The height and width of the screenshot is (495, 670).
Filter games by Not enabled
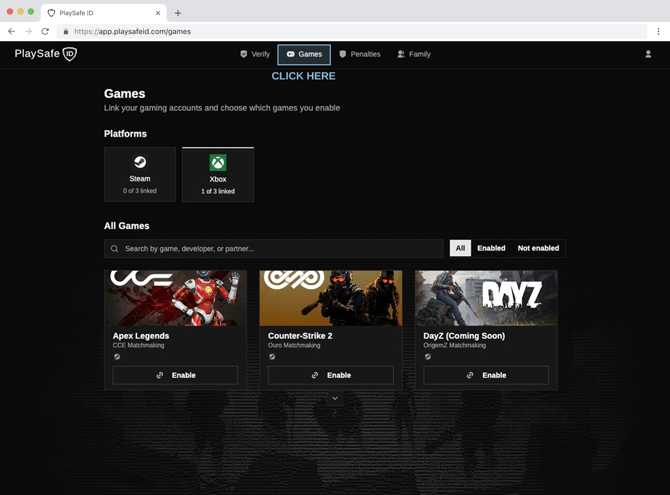(x=538, y=248)
